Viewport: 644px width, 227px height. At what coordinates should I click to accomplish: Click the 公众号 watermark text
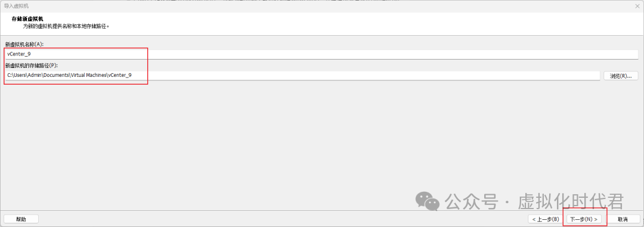472,201
